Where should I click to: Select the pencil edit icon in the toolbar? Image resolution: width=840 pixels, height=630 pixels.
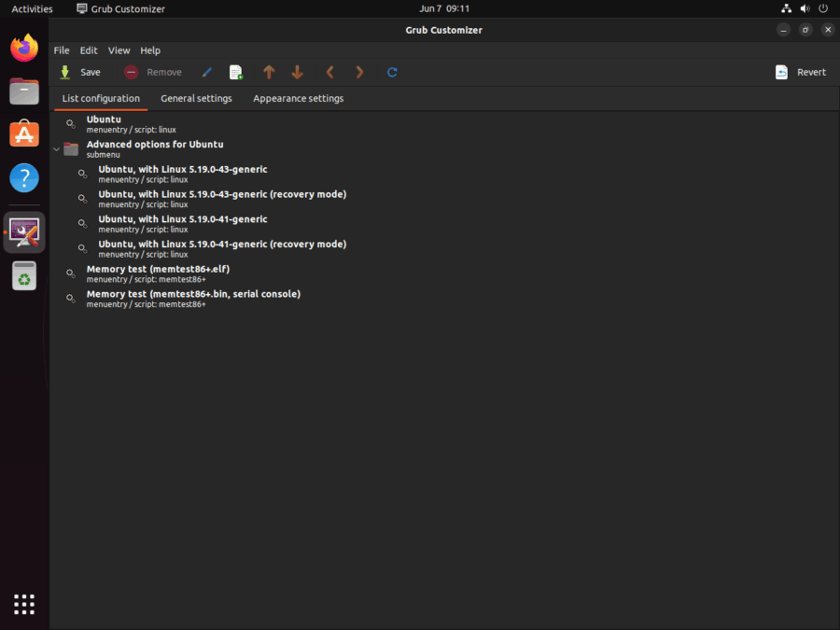click(206, 72)
